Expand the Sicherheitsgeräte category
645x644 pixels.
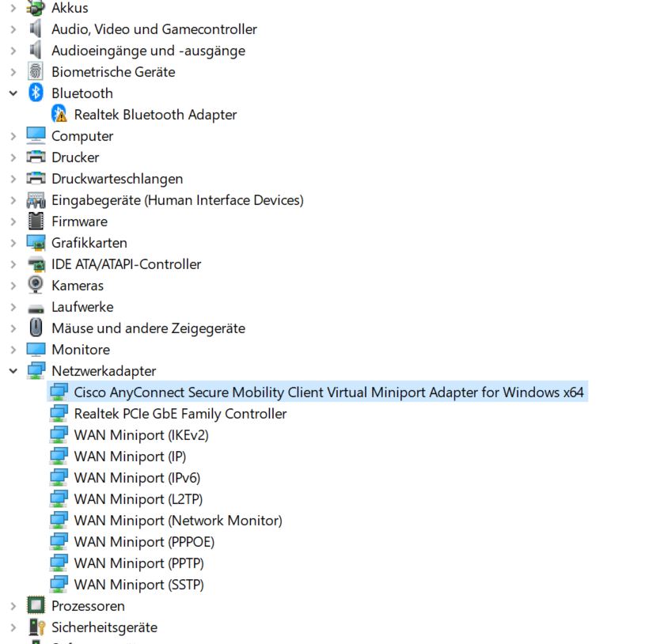[x=13, y=627]
